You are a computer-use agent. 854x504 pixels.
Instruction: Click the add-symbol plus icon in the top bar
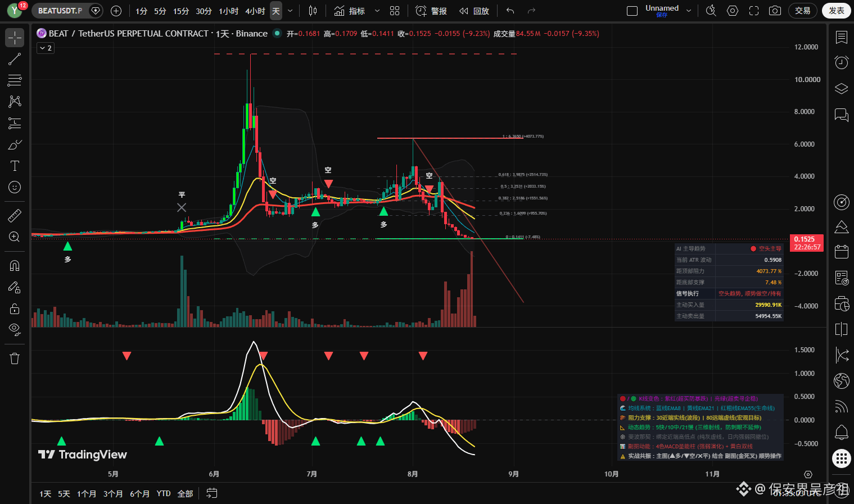(x=116, y=11)
